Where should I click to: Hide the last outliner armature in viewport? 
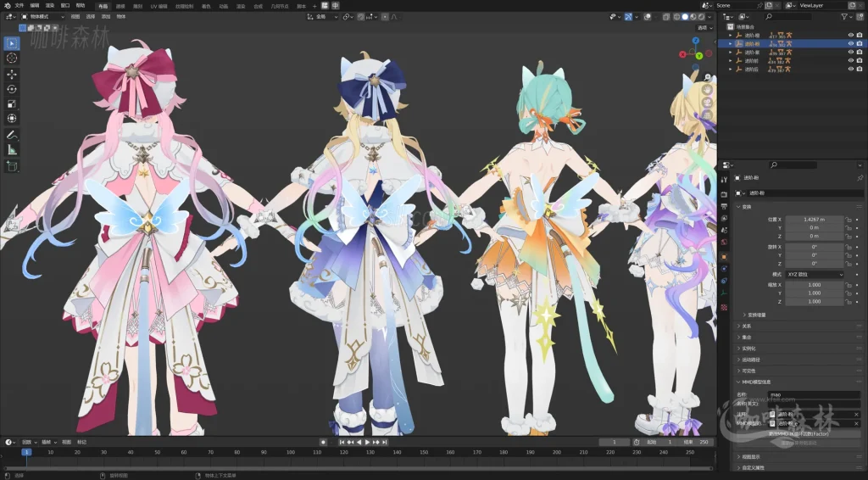(851, 70)
